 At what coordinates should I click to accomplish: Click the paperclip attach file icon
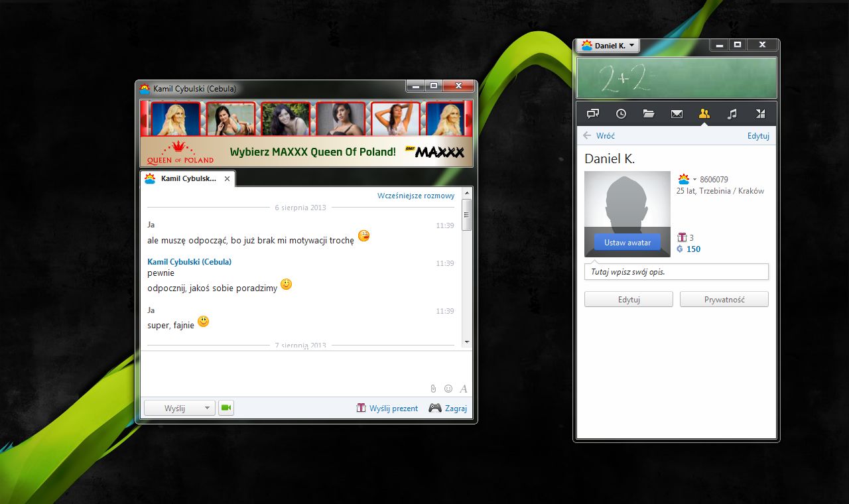(433, 389)
